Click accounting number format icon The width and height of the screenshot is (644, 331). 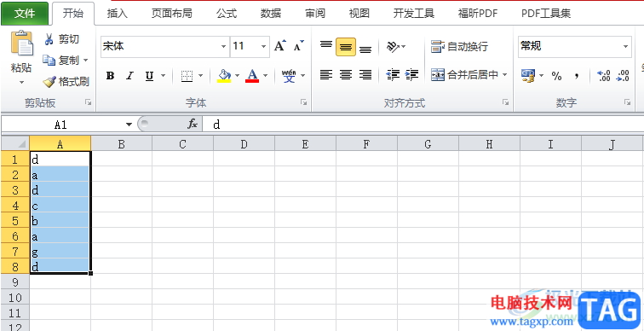coord(528,75)
